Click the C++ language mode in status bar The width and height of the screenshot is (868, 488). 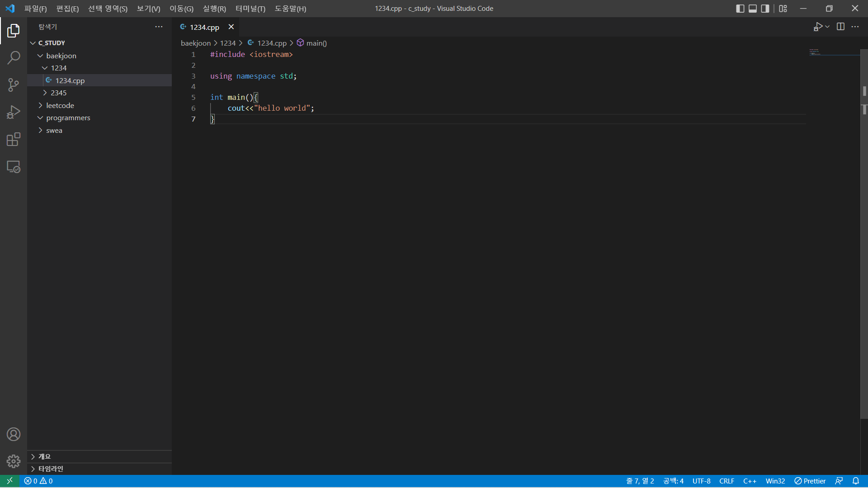coord(749,481)
